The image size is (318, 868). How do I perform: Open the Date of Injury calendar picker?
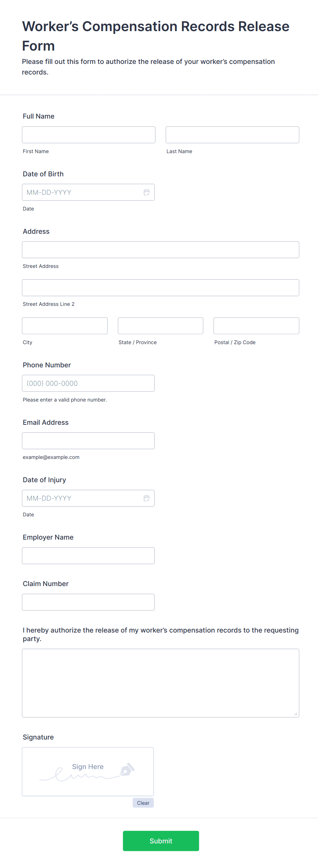pyautogui.click(x=146, y=498)
